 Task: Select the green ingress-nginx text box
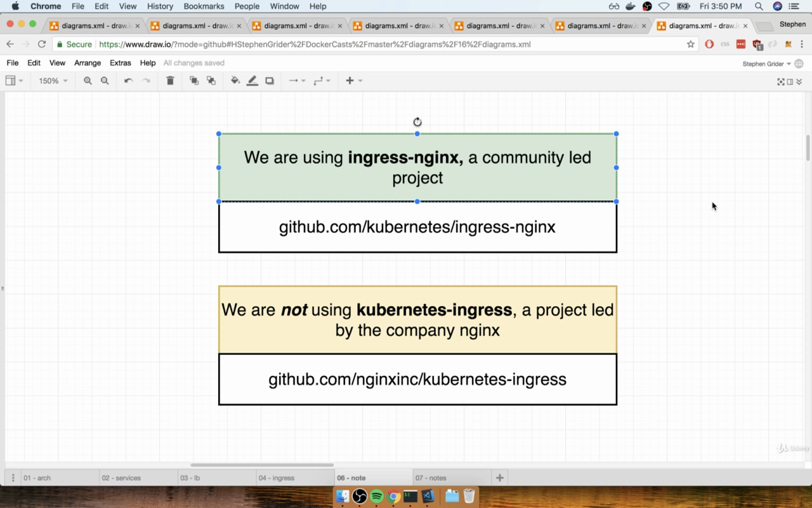pyautogui.click(x=417, y=168)
